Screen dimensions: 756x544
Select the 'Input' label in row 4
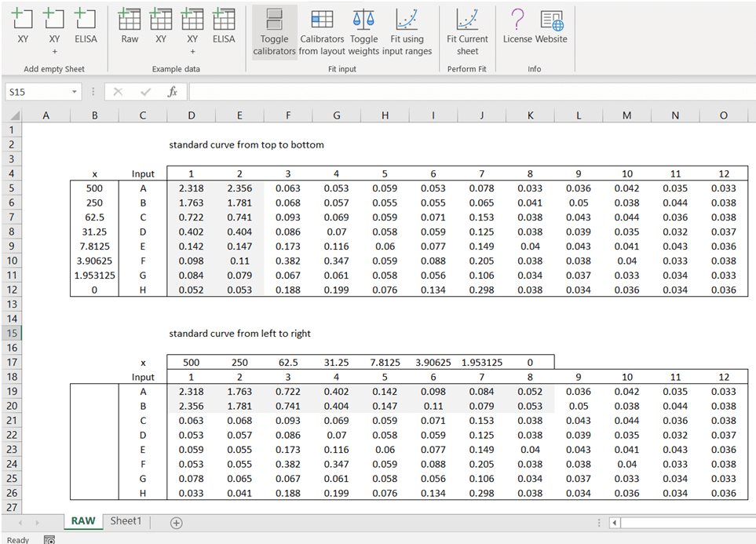pos(143,173)
